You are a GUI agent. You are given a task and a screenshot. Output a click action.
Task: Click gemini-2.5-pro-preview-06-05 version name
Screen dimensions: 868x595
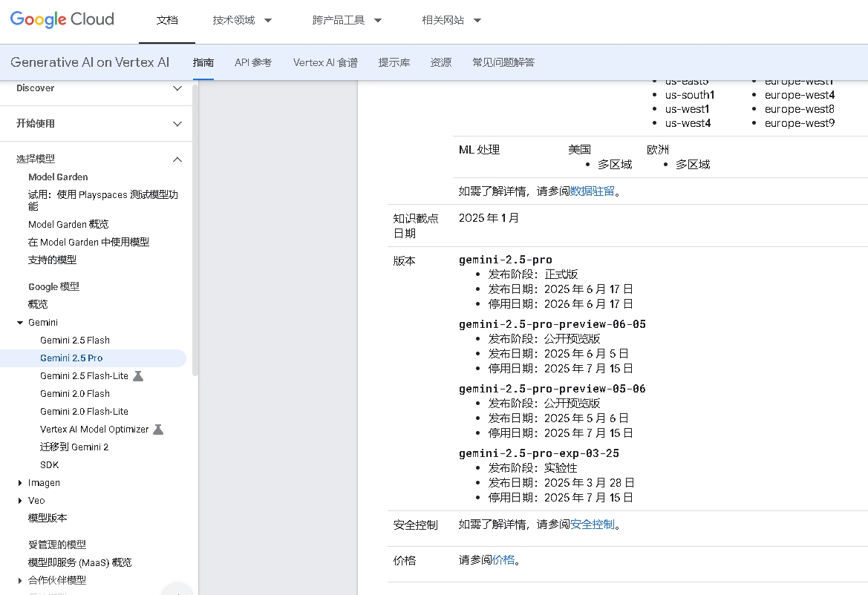pos(552,324)
